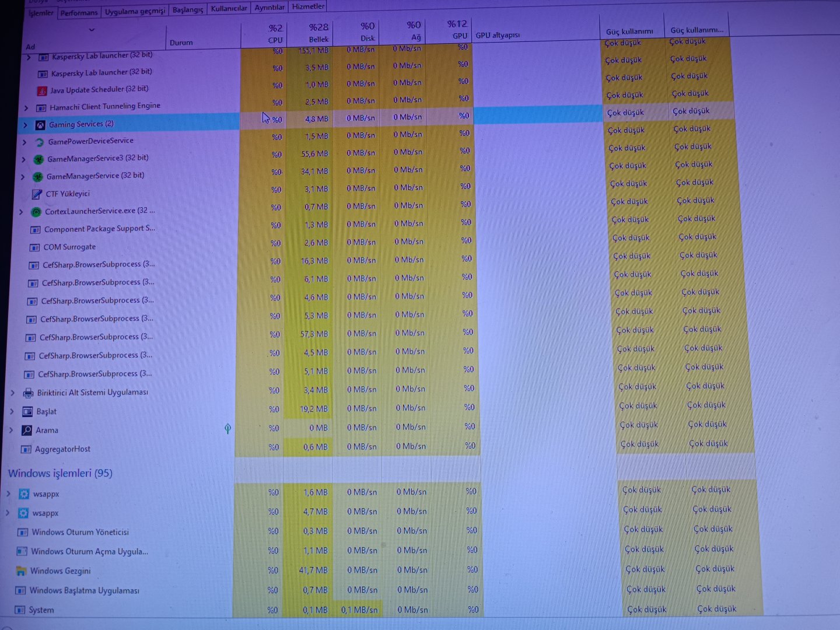Sort by the Disk column header
840x630 pixels.
click(x=355, y=32)
